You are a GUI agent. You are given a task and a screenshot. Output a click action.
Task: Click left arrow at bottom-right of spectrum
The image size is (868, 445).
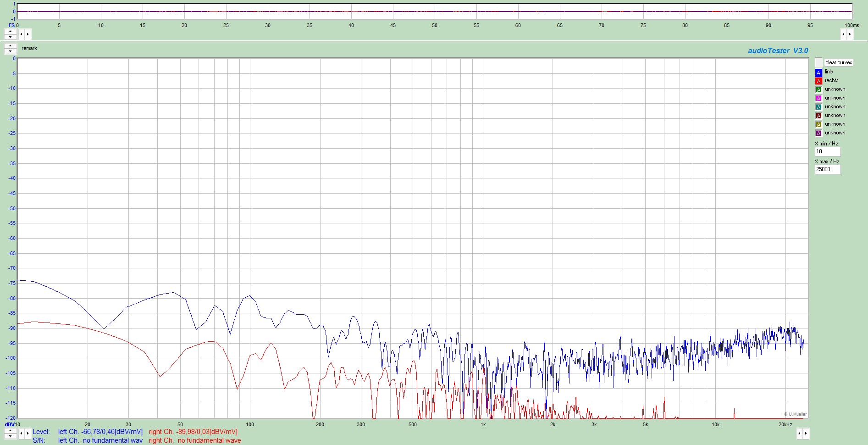(x=800, y=433)
